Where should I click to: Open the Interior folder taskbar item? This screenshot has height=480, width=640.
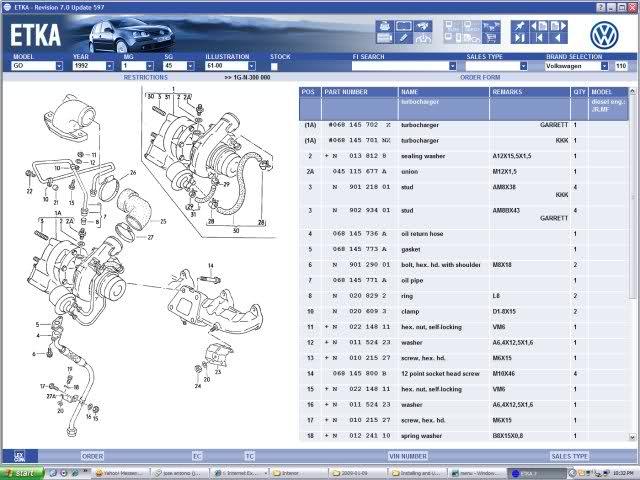click(297, 473)
